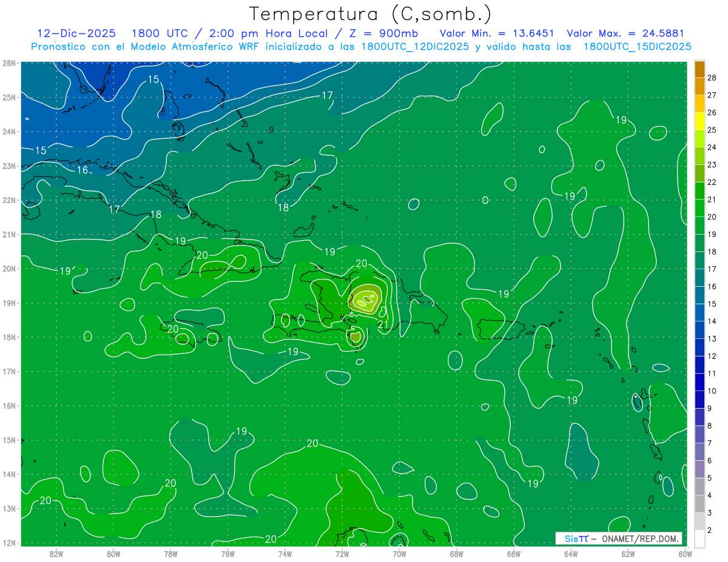Click the 18N latitude axis label
Viewport: 728px width, 562px height.
(9, 337)
